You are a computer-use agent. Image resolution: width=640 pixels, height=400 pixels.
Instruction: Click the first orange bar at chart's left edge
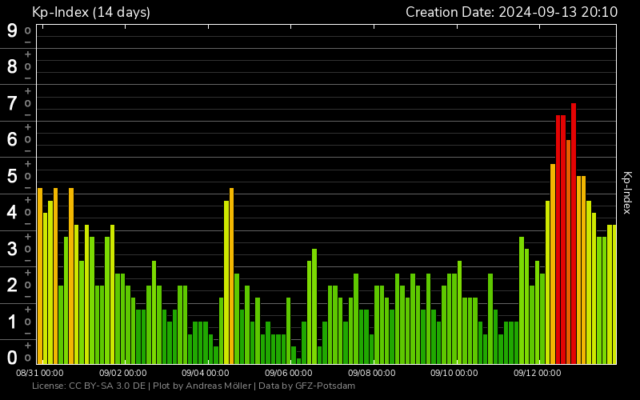click(x=40, y=275)
